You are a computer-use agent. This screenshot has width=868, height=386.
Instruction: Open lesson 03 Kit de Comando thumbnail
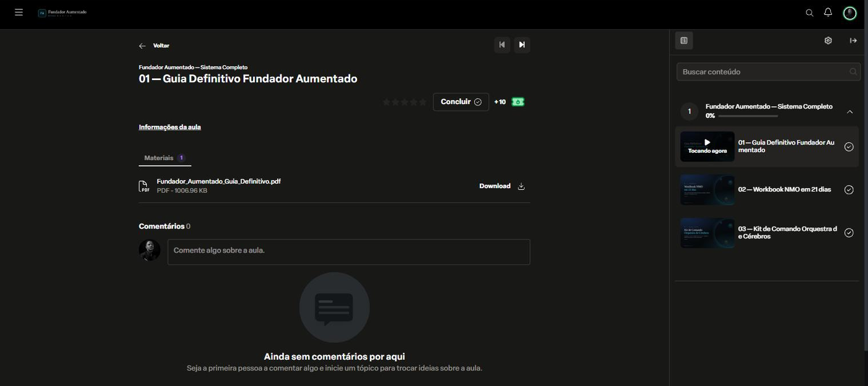tap(707, 233)
